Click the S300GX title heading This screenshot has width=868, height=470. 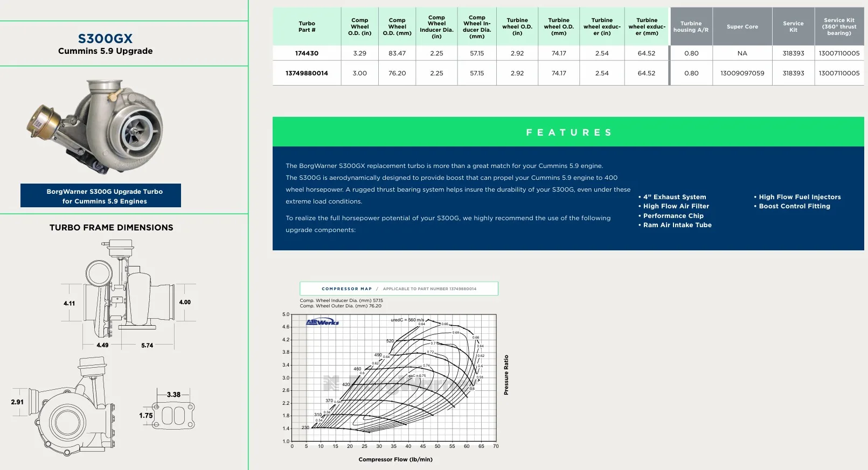tap(105, 39)
